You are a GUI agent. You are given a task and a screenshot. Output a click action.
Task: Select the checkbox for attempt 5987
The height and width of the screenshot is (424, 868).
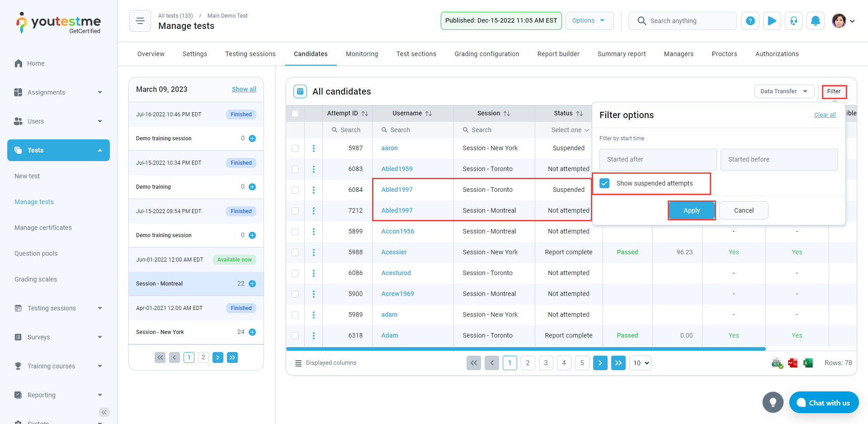coord(295,148)
